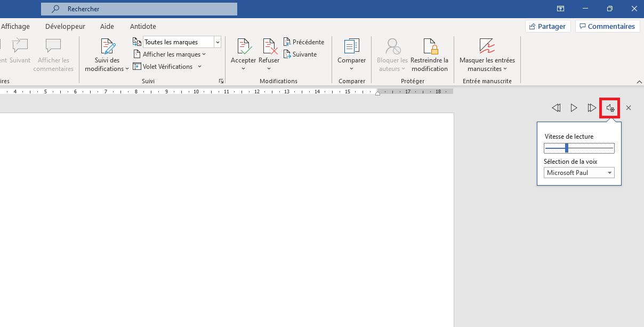This screenshot has width=644, height=327.
Task: Start reading aloud with Play button
Action: pos(574,108)
